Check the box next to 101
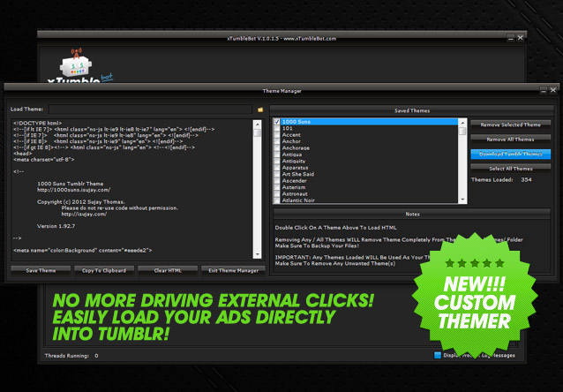Screen dimensions: 563x392 click(x=277, y=128)
